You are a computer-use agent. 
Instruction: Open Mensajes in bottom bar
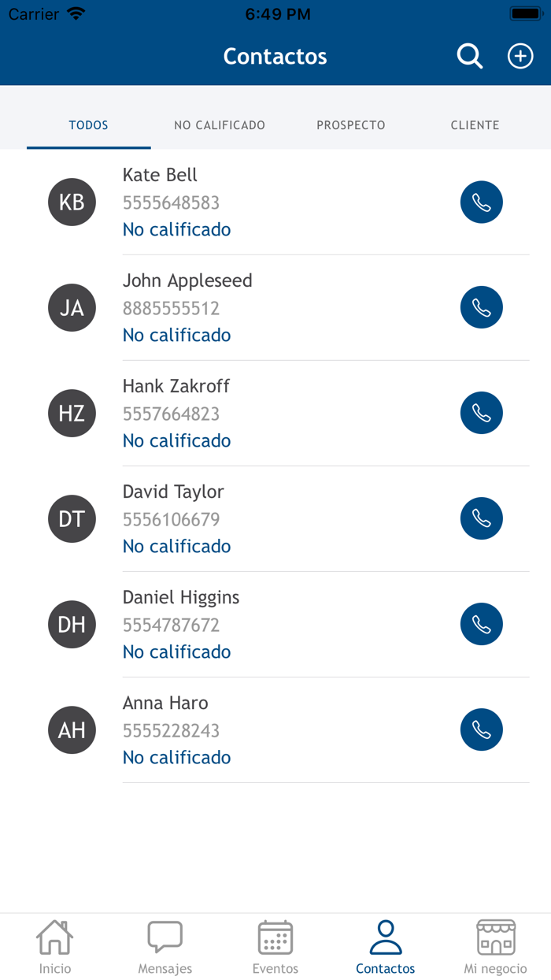[x=165, y=947]
